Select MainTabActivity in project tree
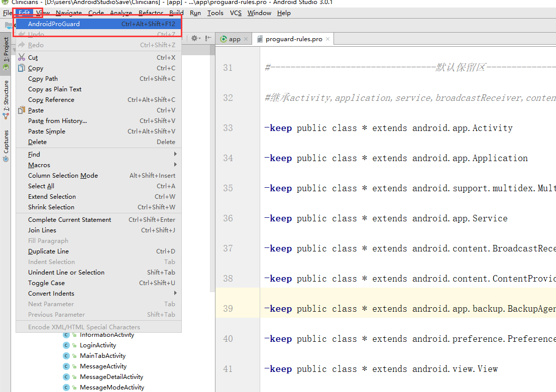Viewport: 556px width, 392px height. pyautogui.click(x=103, y=356)
